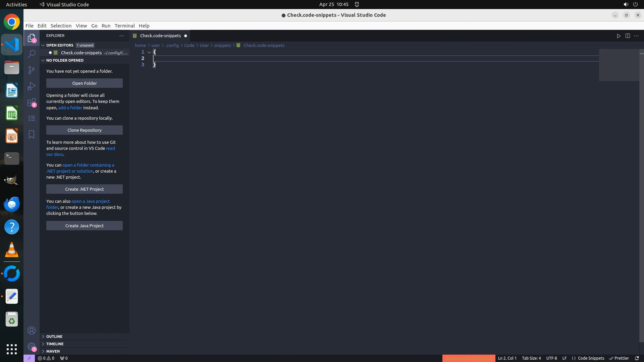Click the Run play icon in the editor toolbar
The height and width of the screenshot is (362, 644).
(x=619, y=36)
